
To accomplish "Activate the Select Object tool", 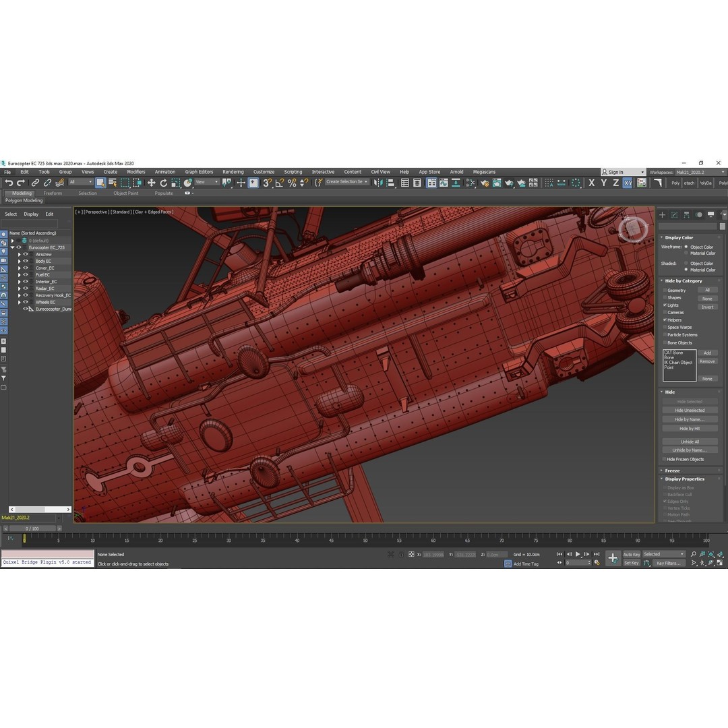I will [100, 183].
